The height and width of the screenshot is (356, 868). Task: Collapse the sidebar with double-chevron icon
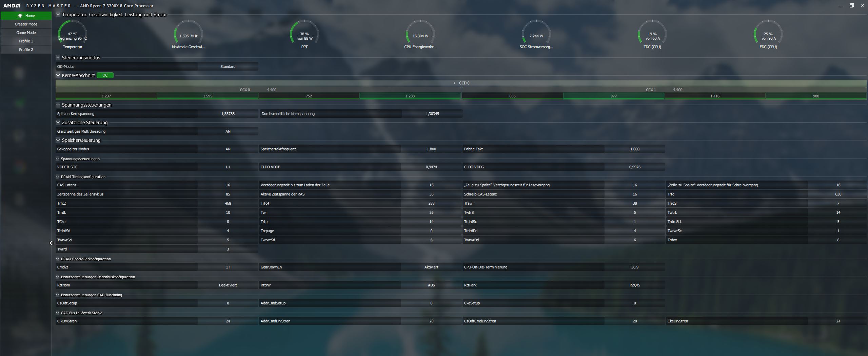52,243
